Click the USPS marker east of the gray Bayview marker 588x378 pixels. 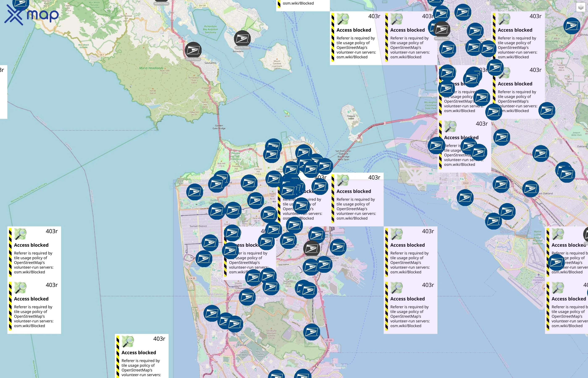[x=338, y=247]
